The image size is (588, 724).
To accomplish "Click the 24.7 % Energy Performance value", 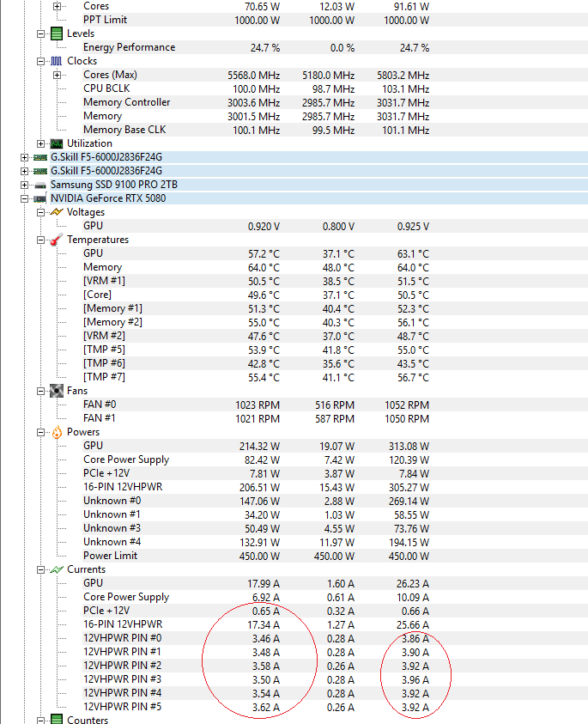I will pyautogui.click(x=265, y=48).
